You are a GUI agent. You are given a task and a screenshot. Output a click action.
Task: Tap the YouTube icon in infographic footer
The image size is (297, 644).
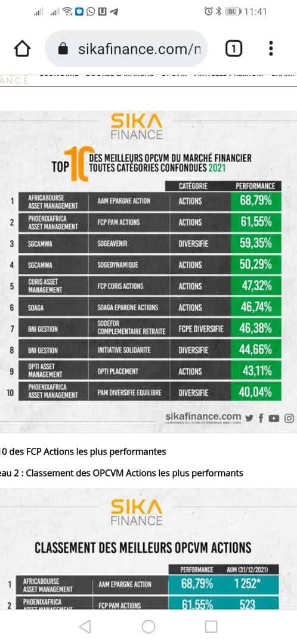pos(274,419)
